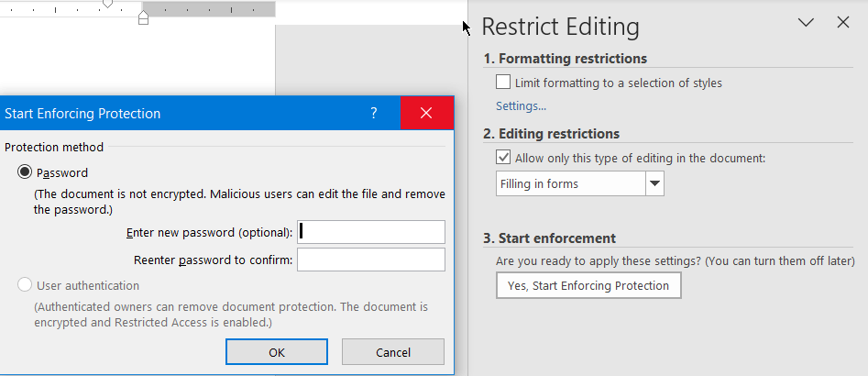Click the ruler first-line indent marker
868x376 pixels.
107,4
